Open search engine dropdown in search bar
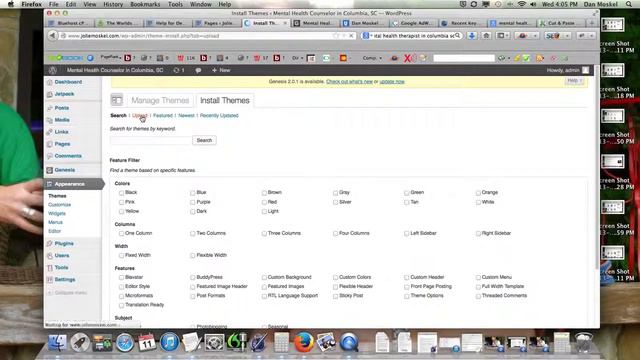 tap(367, 36)
